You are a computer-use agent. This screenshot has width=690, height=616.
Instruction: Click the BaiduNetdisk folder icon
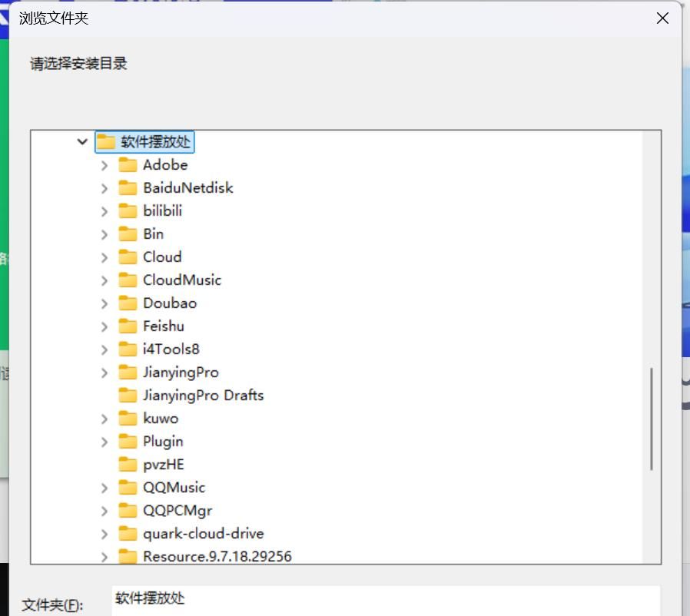point(128,188)
